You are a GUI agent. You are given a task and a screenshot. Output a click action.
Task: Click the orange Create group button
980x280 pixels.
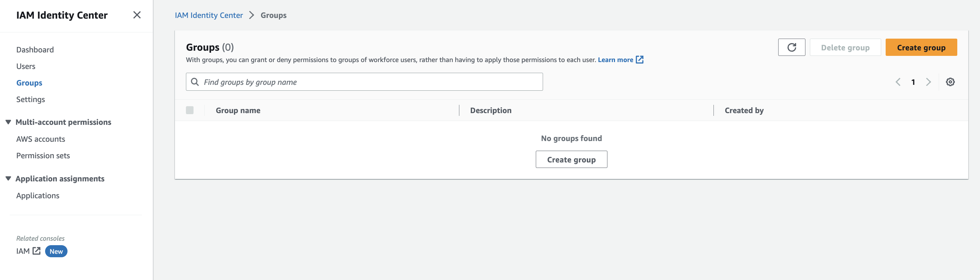tap(921, 47)
